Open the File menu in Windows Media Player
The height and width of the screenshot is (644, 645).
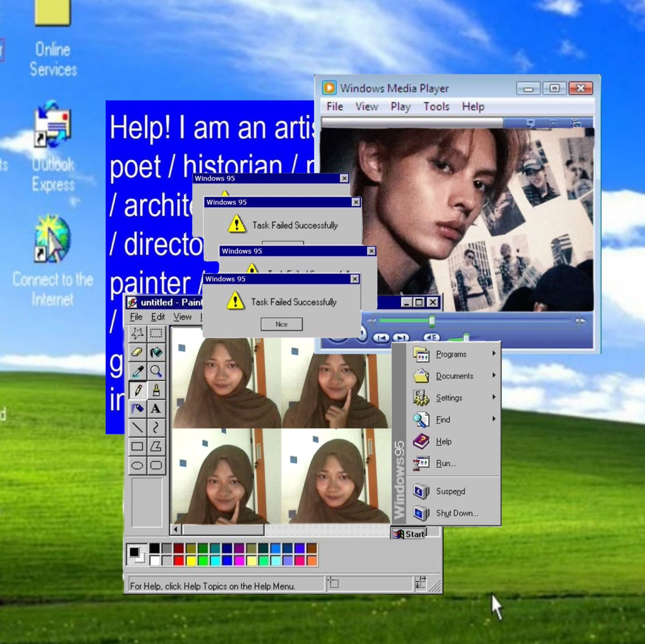click(335, 106)
